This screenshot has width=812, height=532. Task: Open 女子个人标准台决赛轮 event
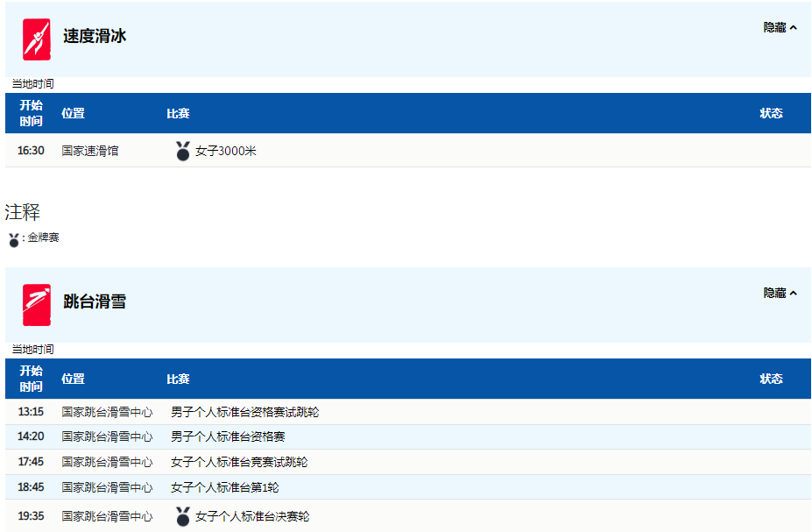pos(252,516)
